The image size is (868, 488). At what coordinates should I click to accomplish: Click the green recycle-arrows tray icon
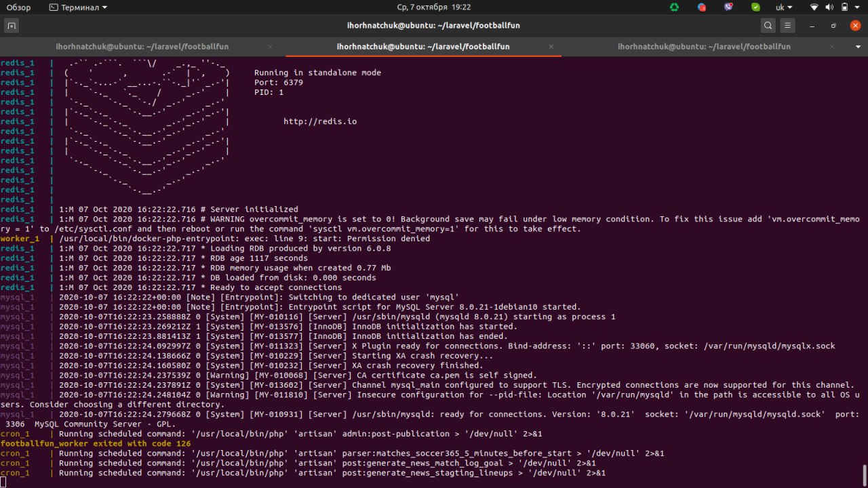[x=674, y=7]
